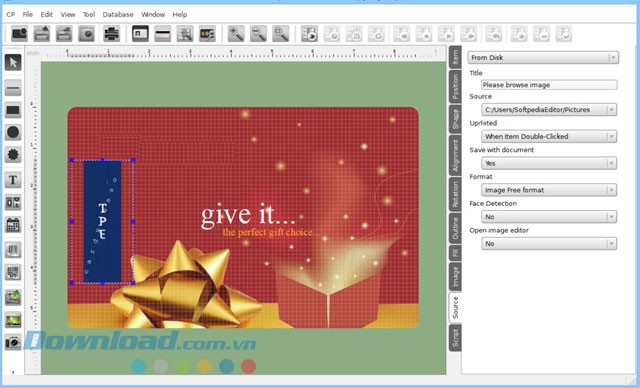Screen dimensions: 640x388
Task: Open the Save with document dropdown
Action: (x=549, y=163)
